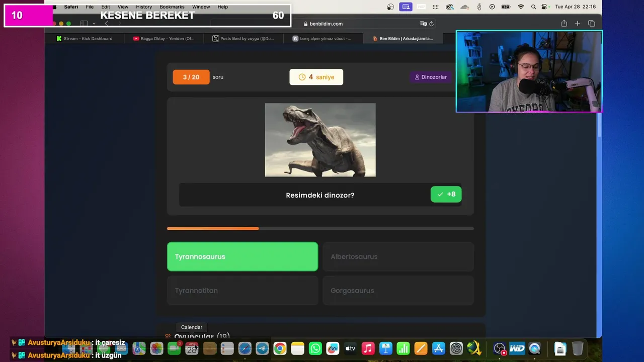Open the Safari menu
Image resolution: width=644 pixels, height=362 pixels.
(x=71, y=7)
